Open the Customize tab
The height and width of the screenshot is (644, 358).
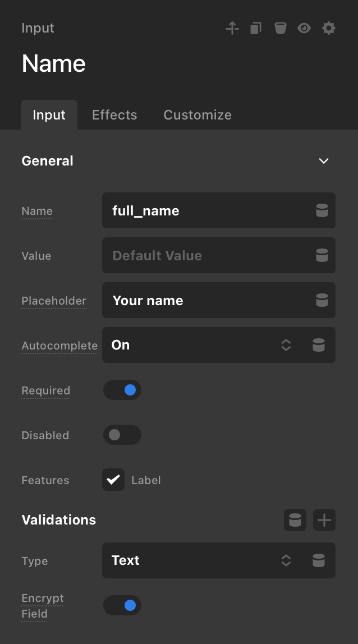pyautogui.click(x=198, y=114)
